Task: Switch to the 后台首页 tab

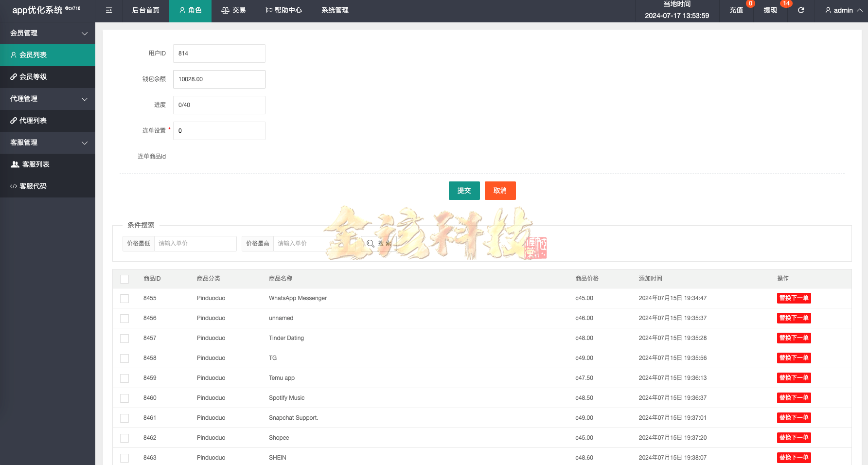Action: 145,10
